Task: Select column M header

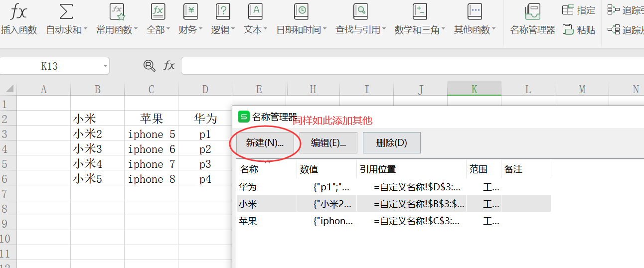Action: (x=582, y=89)
